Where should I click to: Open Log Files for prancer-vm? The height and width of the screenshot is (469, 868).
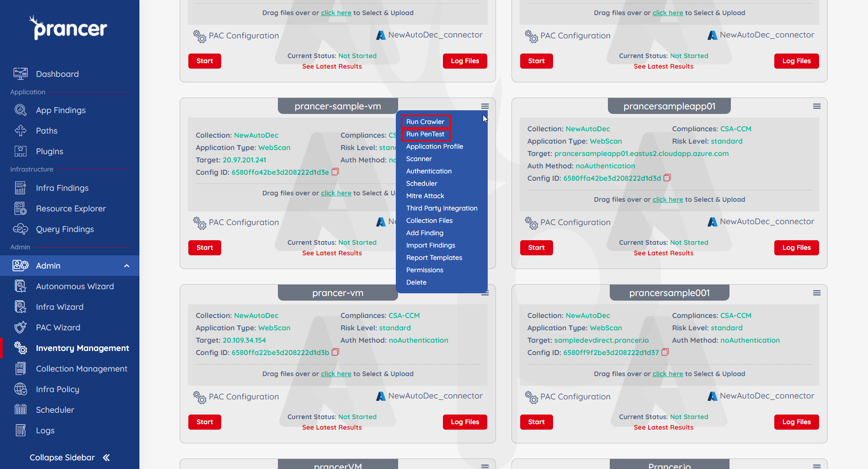point(465,422)
